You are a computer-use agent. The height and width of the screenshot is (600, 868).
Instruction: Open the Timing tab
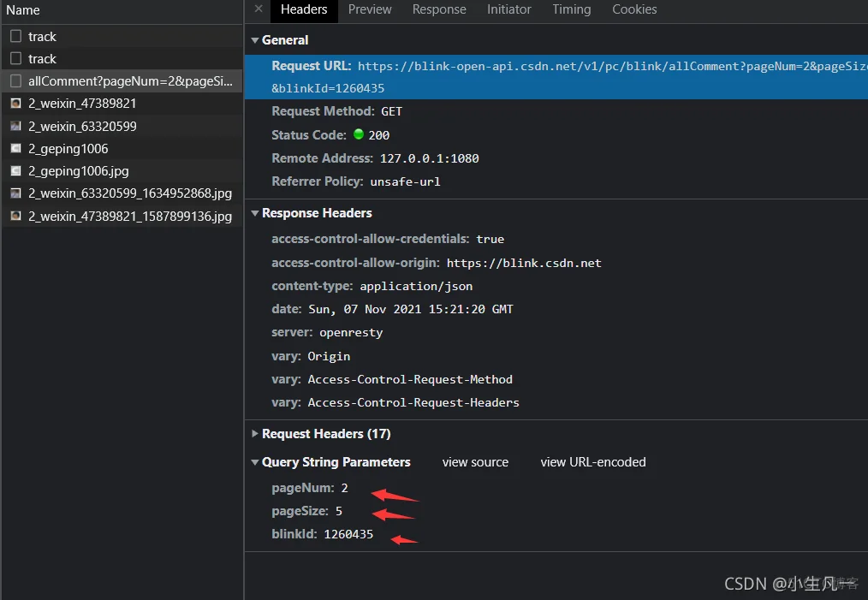[x=571, y=9]
